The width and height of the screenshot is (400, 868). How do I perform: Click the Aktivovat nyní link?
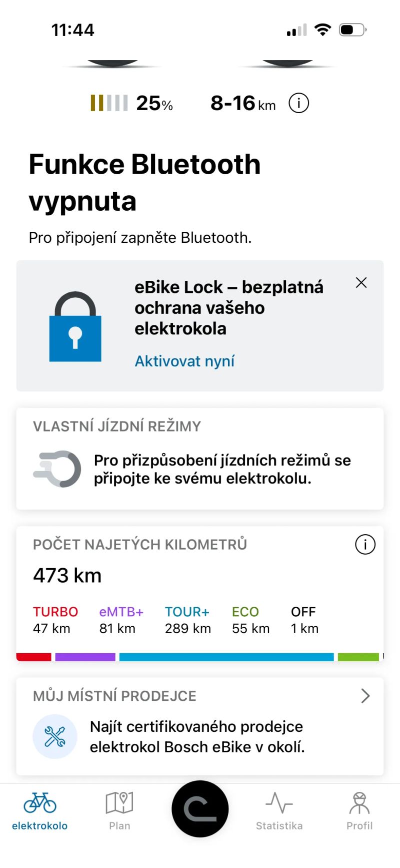tap(184, 361)
